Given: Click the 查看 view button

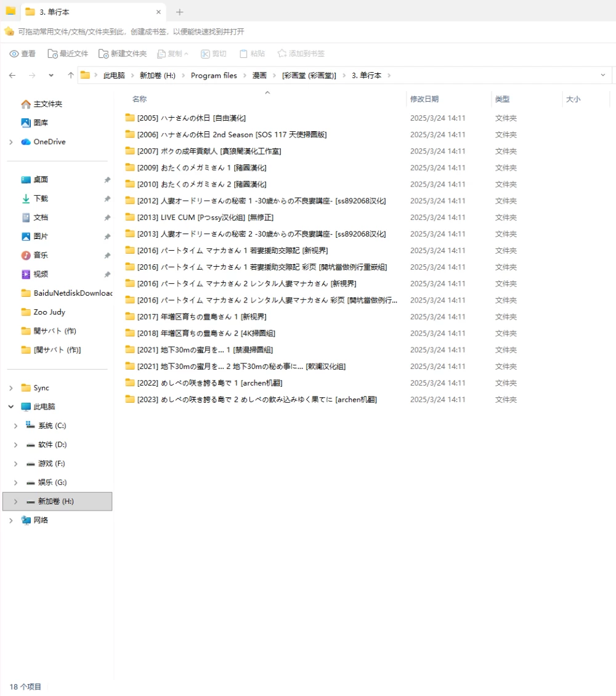Looking at the screenshot, I should tap(22, 54).
